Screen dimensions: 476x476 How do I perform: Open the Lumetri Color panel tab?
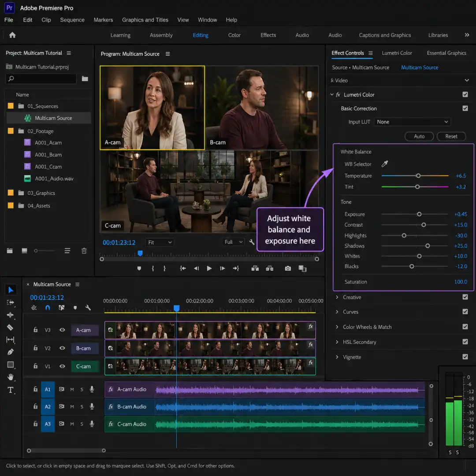(x=397, y=53)
